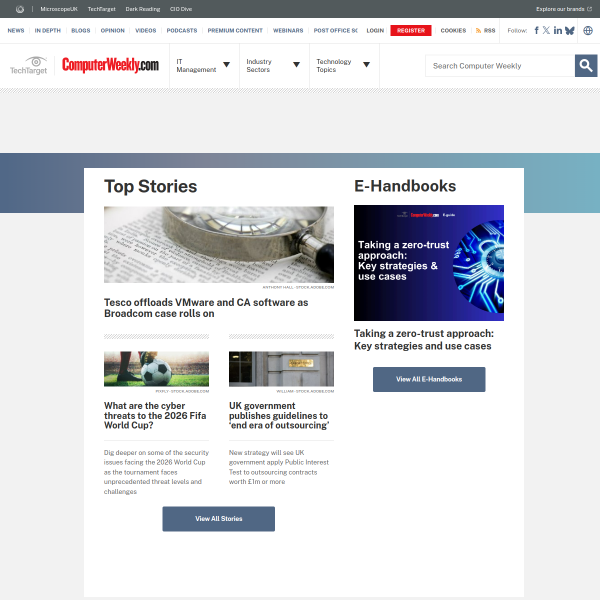Click Explore our brands link
The height and width of the screenshot is (600, 600).
560,9
